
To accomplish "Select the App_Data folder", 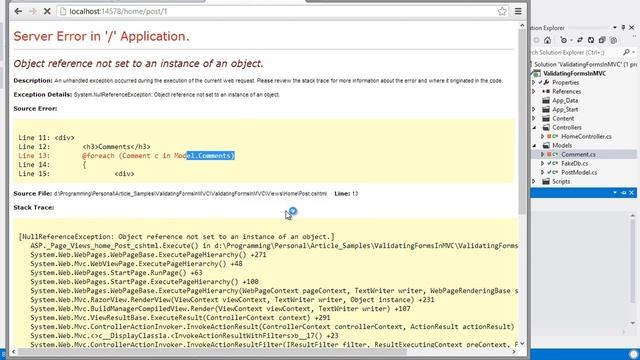I will point(565,100).
